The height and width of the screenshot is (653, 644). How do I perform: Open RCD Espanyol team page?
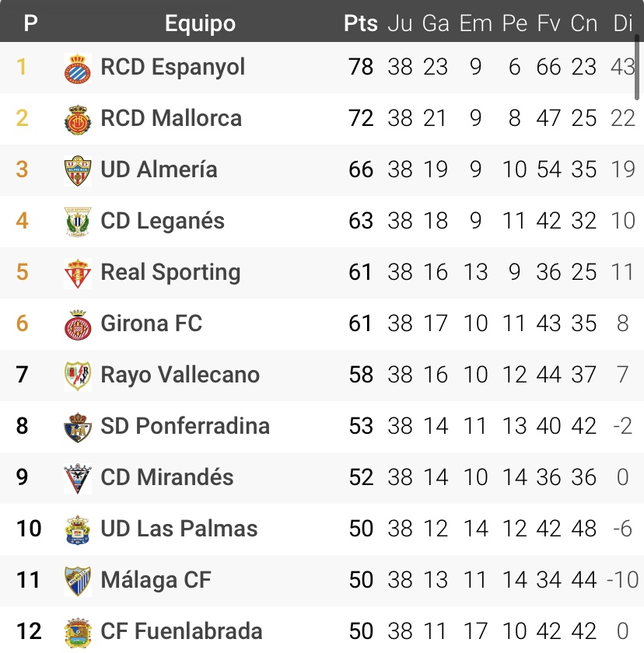(x=171, y=68)
